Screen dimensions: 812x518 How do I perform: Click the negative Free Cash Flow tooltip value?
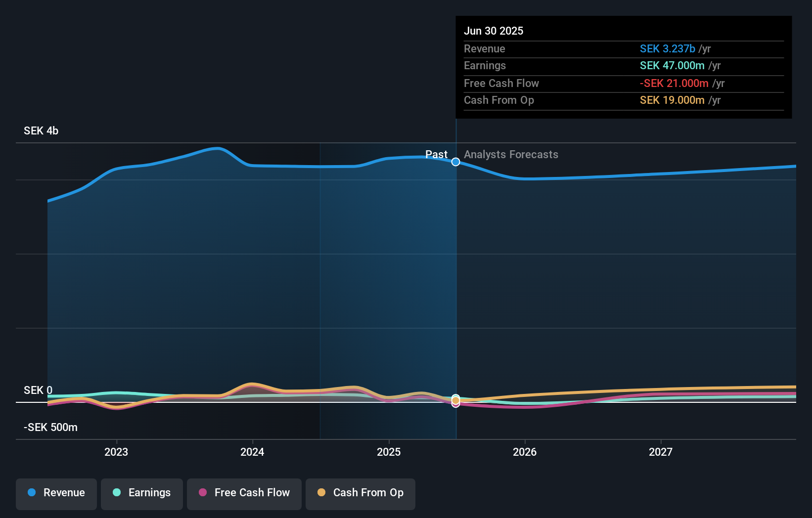coord(674,83)
